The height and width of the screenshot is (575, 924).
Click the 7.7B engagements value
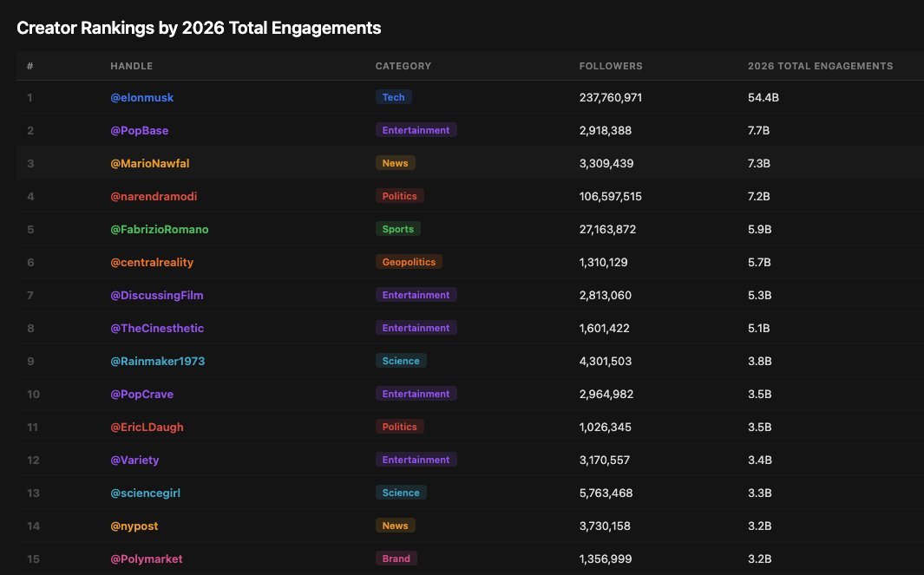click(758, 131)
